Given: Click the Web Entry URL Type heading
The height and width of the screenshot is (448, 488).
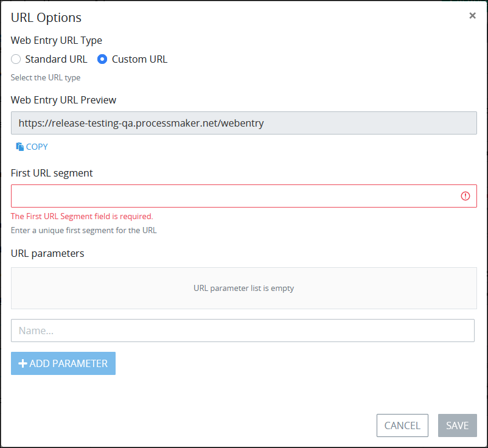Looking at the screenshot, I should pyautogui.click(x=57, y=40).
